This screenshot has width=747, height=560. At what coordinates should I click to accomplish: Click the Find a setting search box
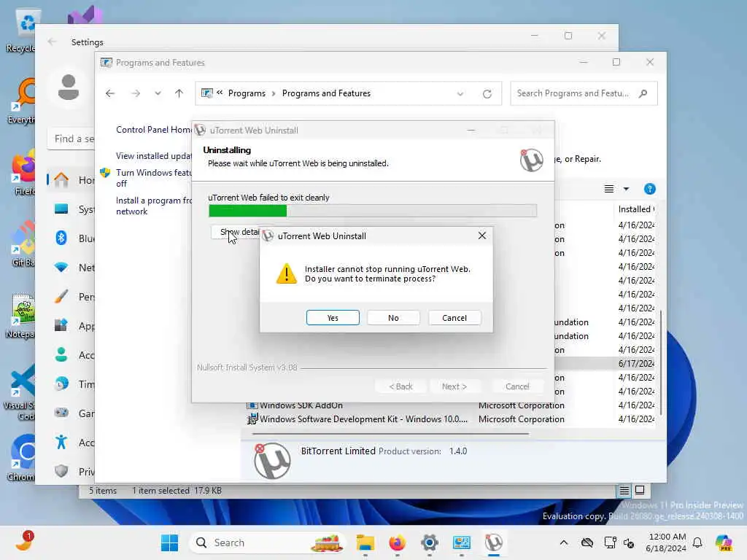pyautogui.click(x=71, y=139)
